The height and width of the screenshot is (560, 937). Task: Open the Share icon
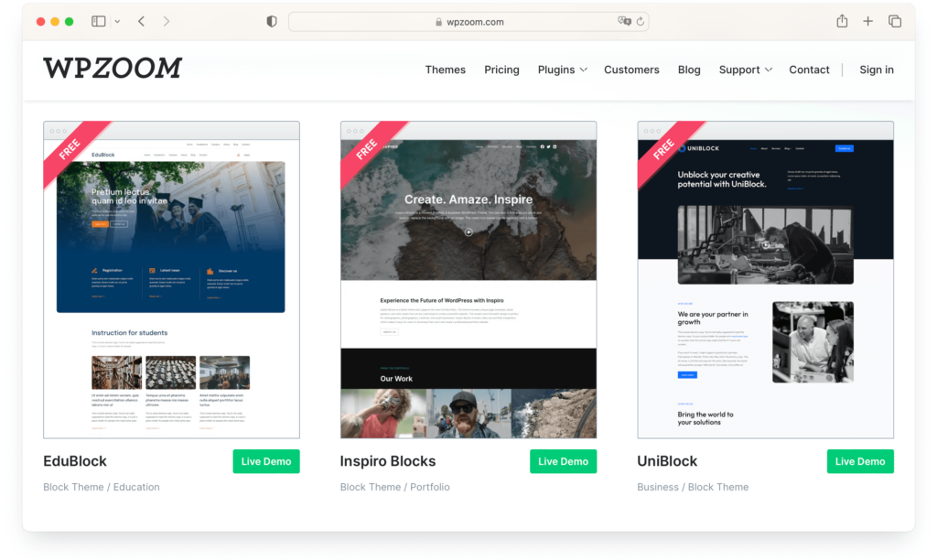(842, 21)
